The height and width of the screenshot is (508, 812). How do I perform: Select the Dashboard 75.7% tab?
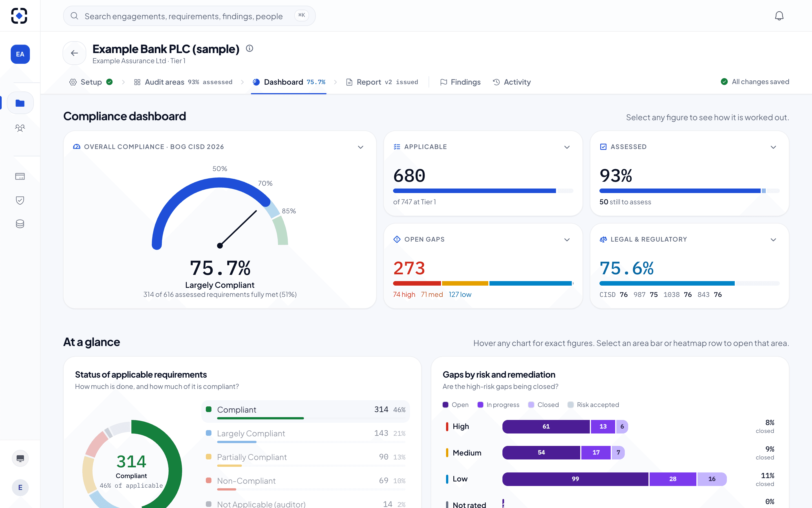point(289,82)
